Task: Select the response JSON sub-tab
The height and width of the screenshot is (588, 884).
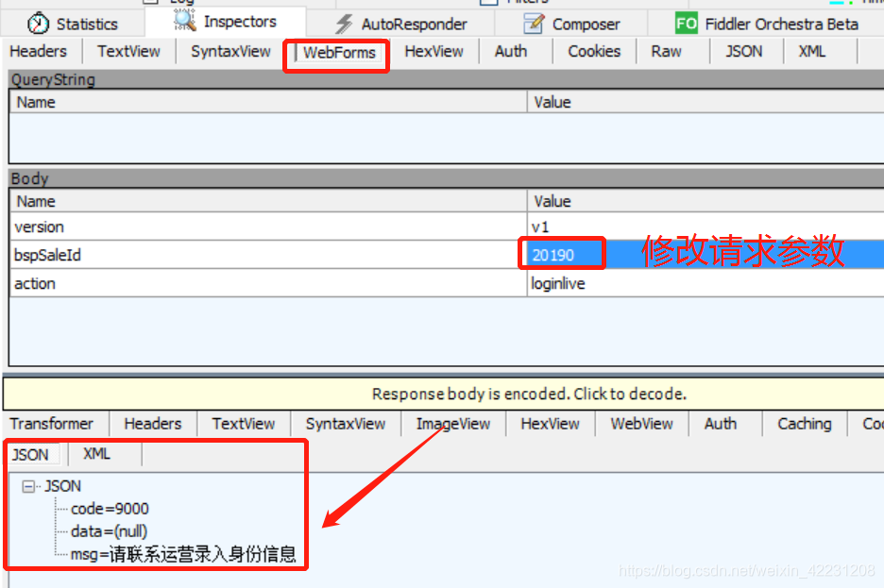Action: pyautogui.click(x=30, y=455)
